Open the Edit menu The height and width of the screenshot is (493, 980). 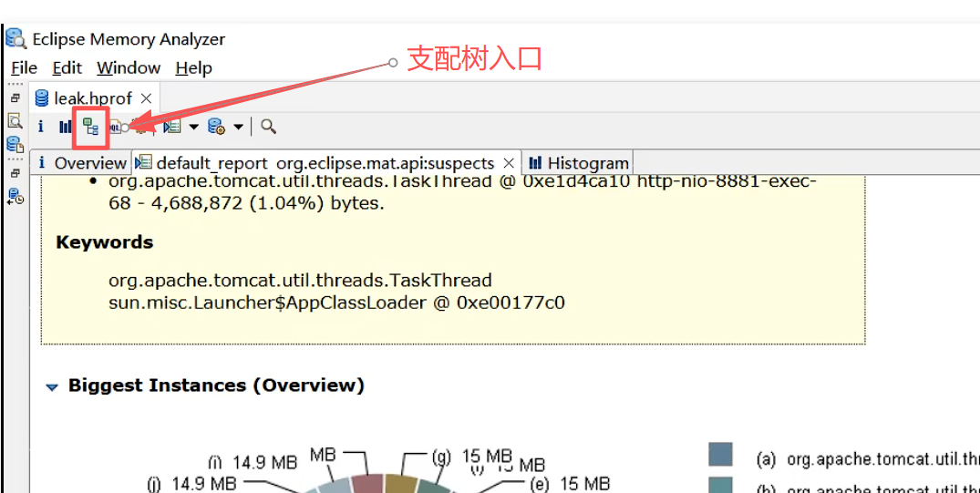pos(67,67)
